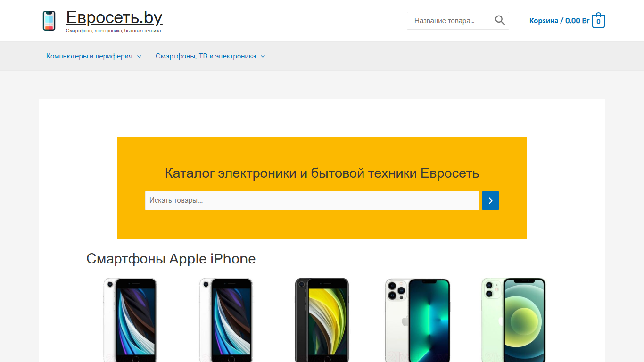
Task: Focus the Искать товары search field
Action: coord(312,200)
